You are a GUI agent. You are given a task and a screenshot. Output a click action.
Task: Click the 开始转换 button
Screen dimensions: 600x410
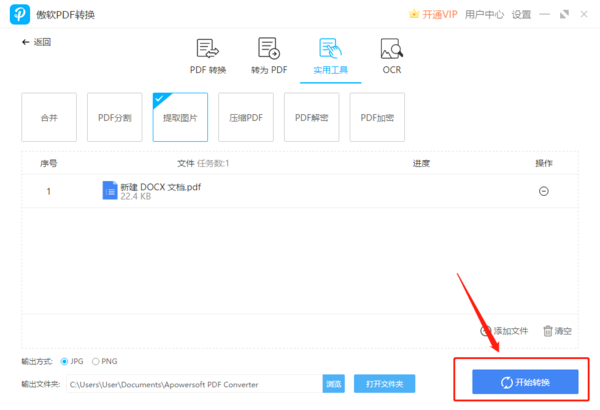[x=525, y=382]
